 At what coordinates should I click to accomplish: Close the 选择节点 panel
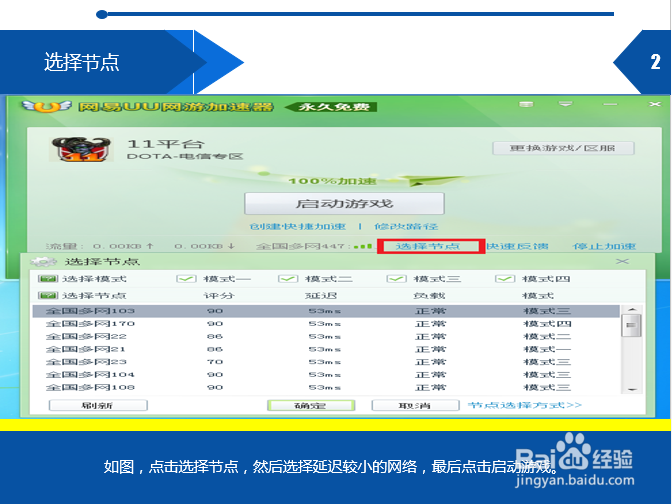(x=622, y=261)
